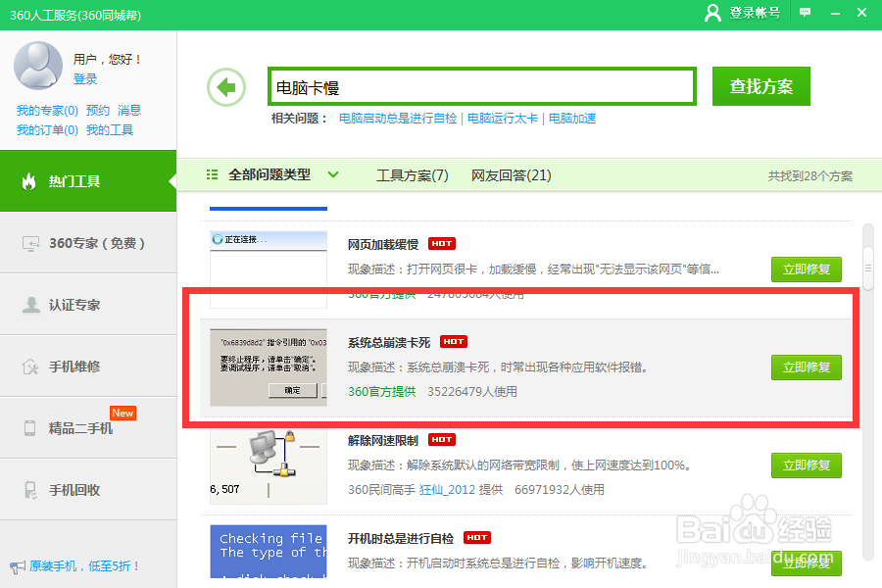This screenshot has width=882, height=588.
Task: Click the 登录 link under user greeting
Action: [x=85, y=78]
